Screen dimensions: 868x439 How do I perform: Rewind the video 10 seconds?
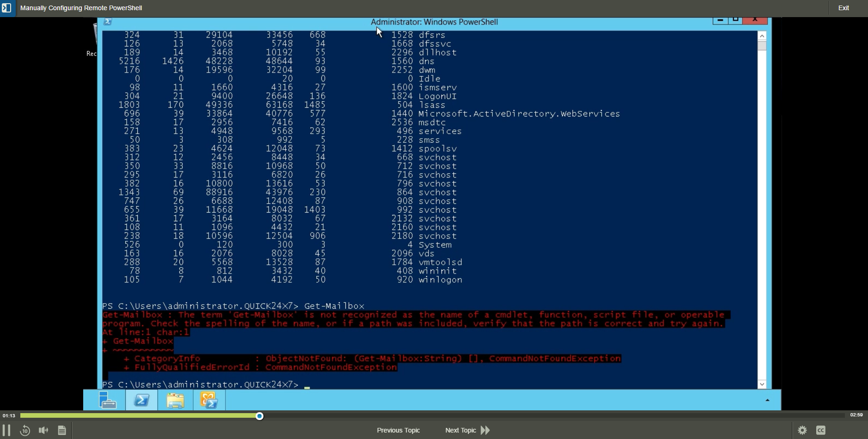pyautogui.click(x=25, y=430)
